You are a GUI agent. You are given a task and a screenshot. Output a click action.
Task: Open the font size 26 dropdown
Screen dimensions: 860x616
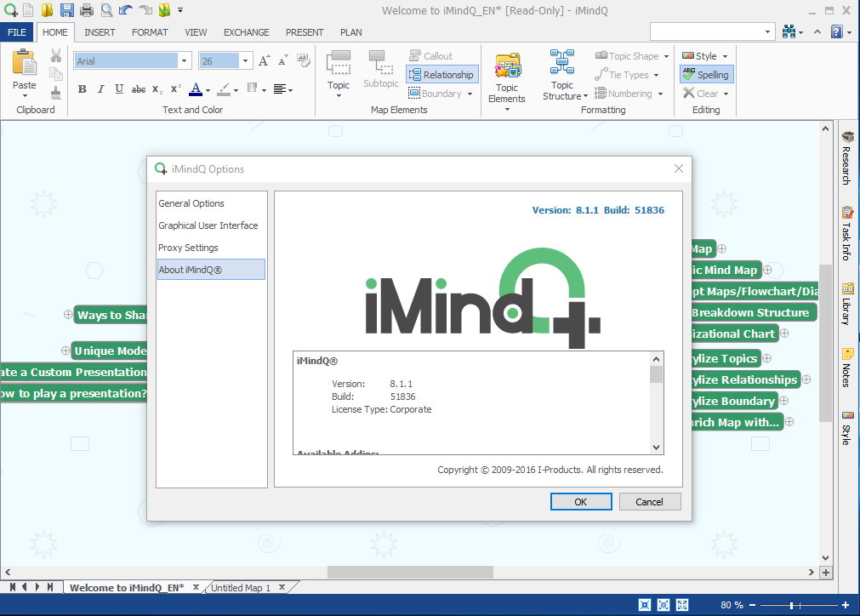tap(245, 61)
